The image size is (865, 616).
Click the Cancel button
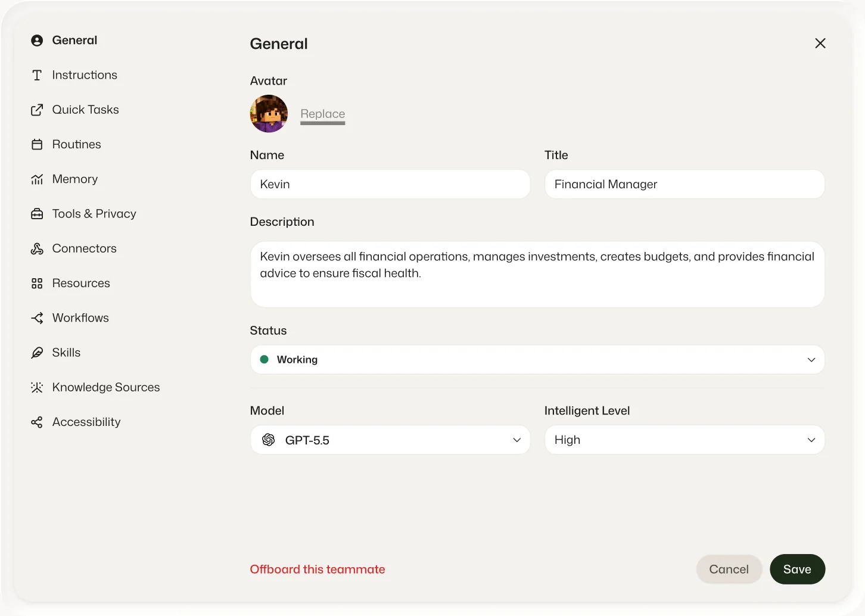[x=729, y=570]
